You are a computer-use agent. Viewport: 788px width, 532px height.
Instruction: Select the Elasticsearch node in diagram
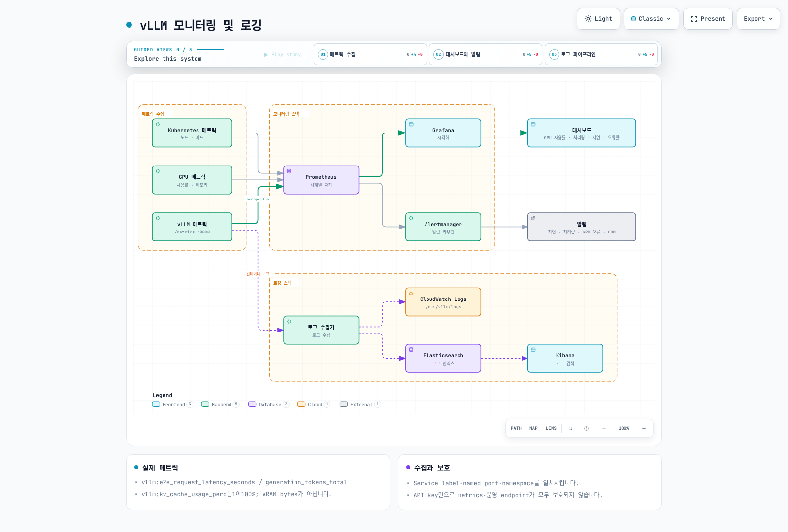pos(443,359)
